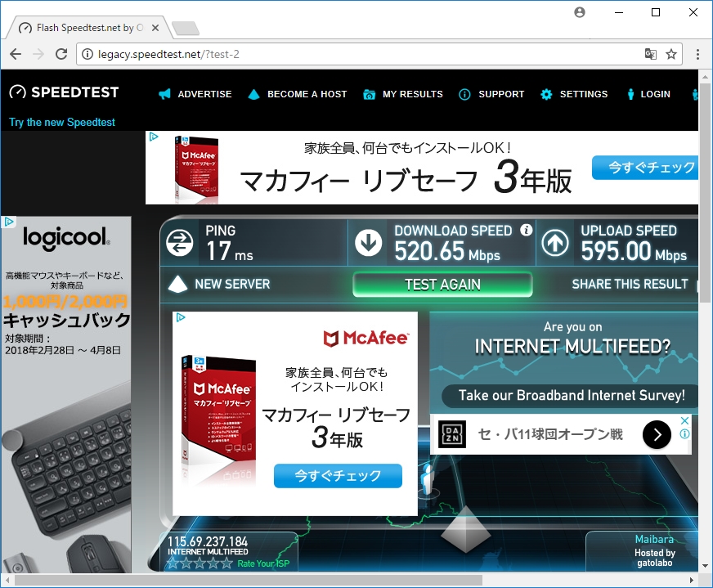This screenshot has height=588, width=713.
Task: Click the scroll down arrow
Action: 705,566
